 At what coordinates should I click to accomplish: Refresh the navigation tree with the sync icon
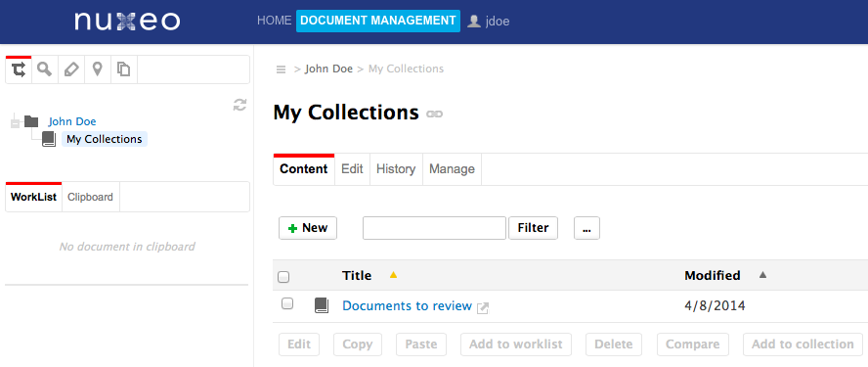(239, 105)
